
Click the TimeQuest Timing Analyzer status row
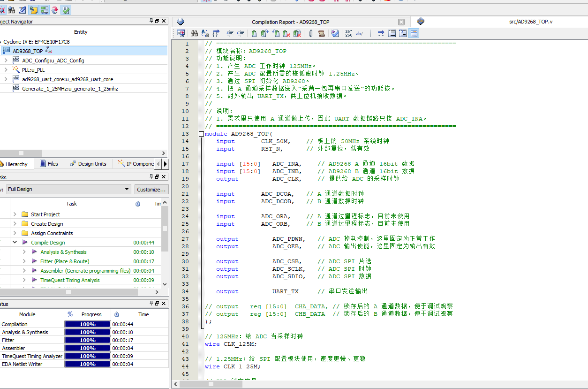84,356
